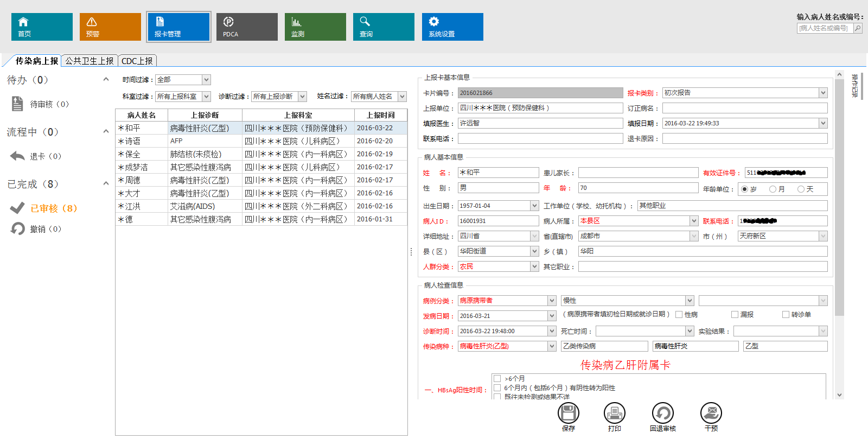
Task: Check 6个月内有阴性转为阳性 checkbox
Action: click(497, 387)
